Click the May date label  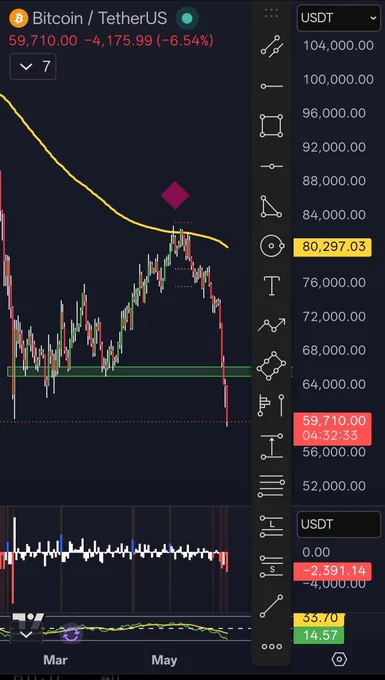[164, 660]
